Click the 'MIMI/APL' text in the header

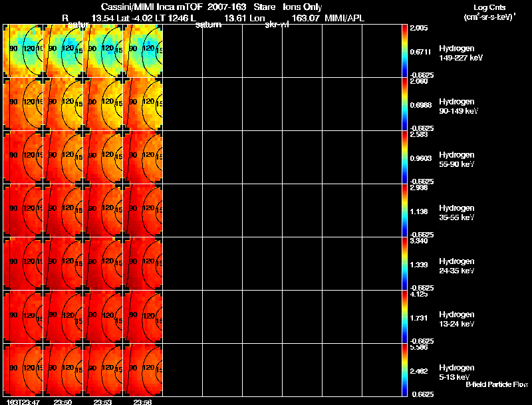coord(344,19)
